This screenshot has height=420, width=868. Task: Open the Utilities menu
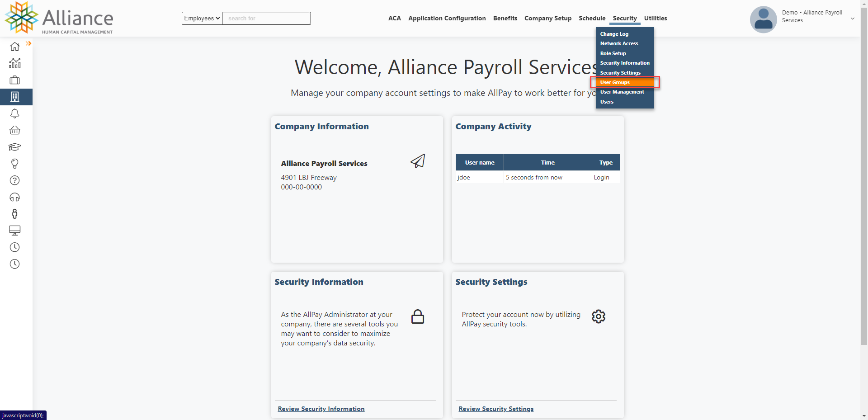coord(656,18)
